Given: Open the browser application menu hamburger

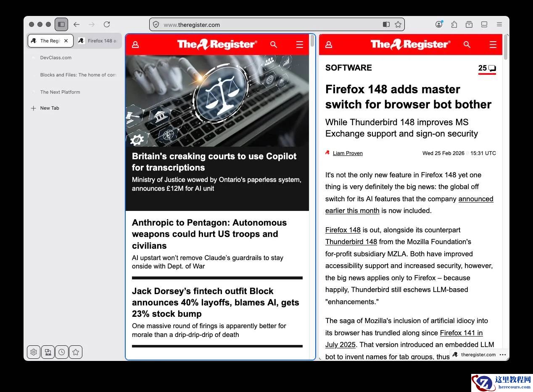Looking at the screenshot, I should (x=499, y=24).
